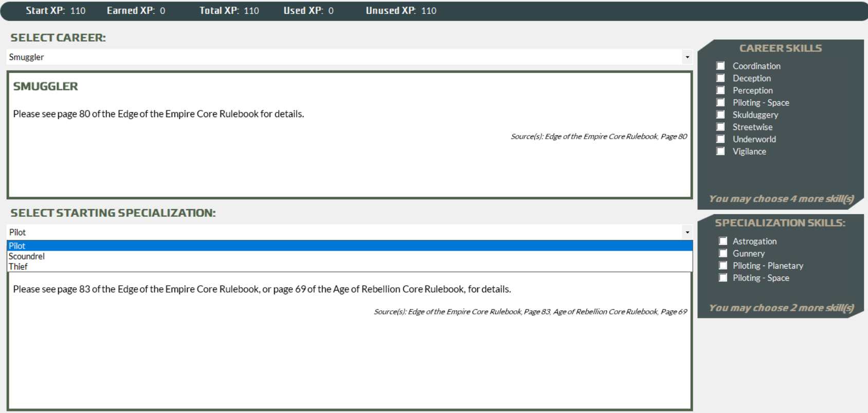Check Piloting - Space under Specialization Skills
This screenshot has width=868, height=413.
723,278
